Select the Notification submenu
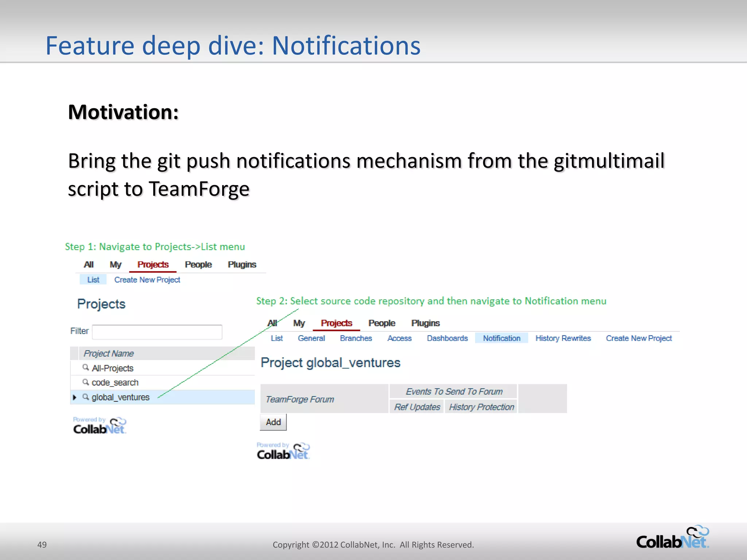Viewport: 747px width, 560px height. coord(502,338)
